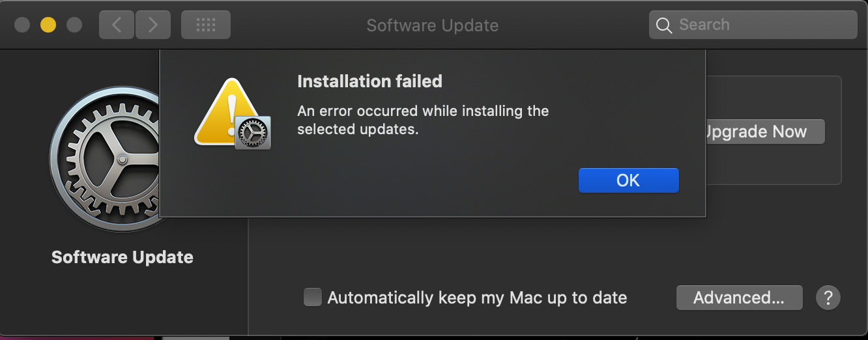Click the Installation failed heading
The height and width of the screenshot is (340, 868).
click(x=369, y=81)
